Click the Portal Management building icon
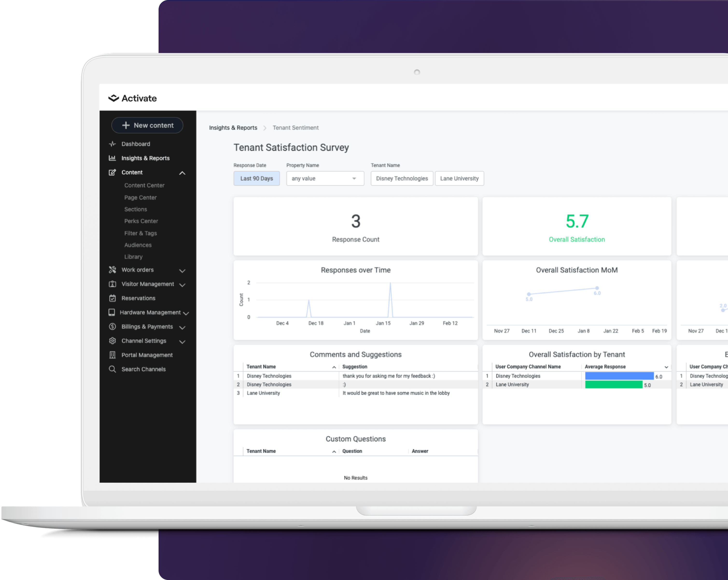The height and width of the screenshot is (580, 728). pos(112,355)
